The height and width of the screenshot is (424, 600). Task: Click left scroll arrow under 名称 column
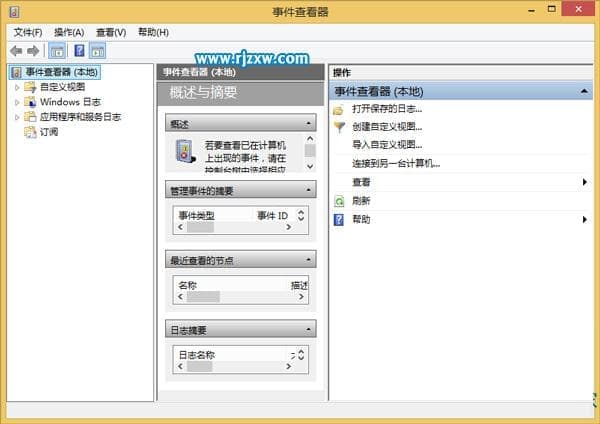(x=181, y=297)
